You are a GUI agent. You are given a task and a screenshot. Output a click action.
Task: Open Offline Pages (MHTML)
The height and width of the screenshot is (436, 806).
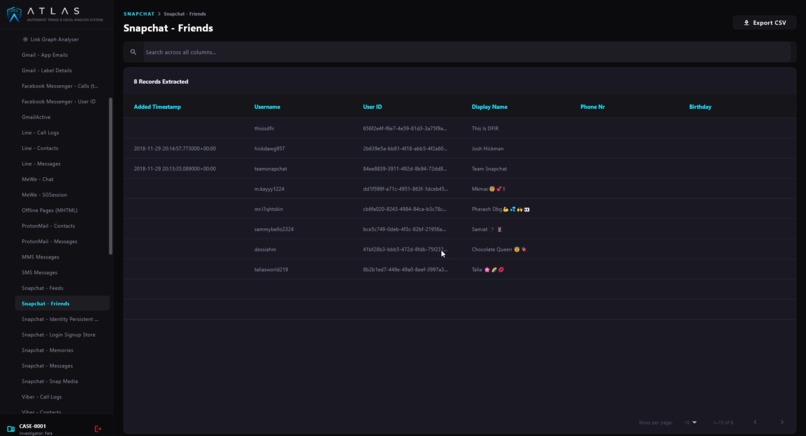[x=49, y=210]
